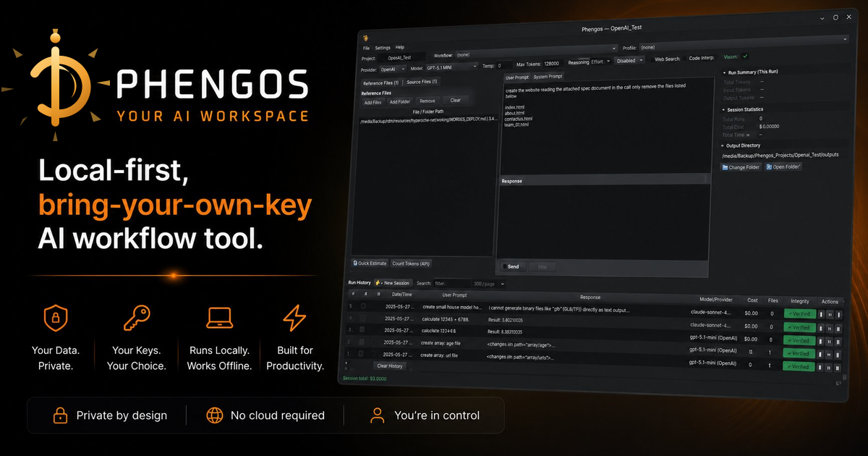Click the first Actions icon in 'create array: age file' row

click(821, 353)
